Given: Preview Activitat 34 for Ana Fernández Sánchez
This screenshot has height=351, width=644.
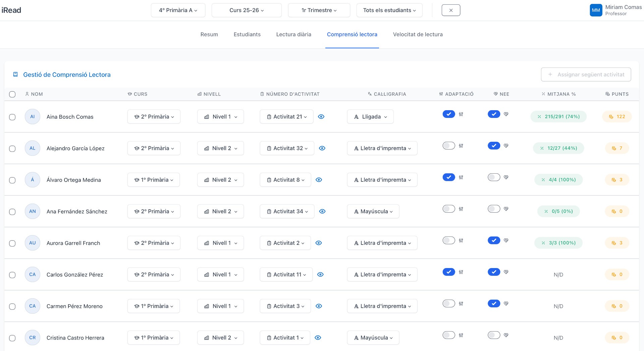Looking at the screenshot, I should tap(322, 211).
